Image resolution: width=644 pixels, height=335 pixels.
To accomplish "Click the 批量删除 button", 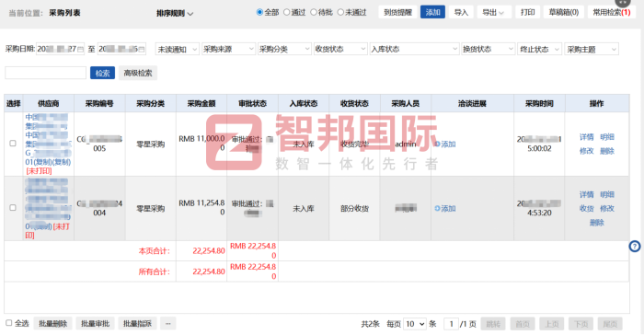I will point(53,323).
